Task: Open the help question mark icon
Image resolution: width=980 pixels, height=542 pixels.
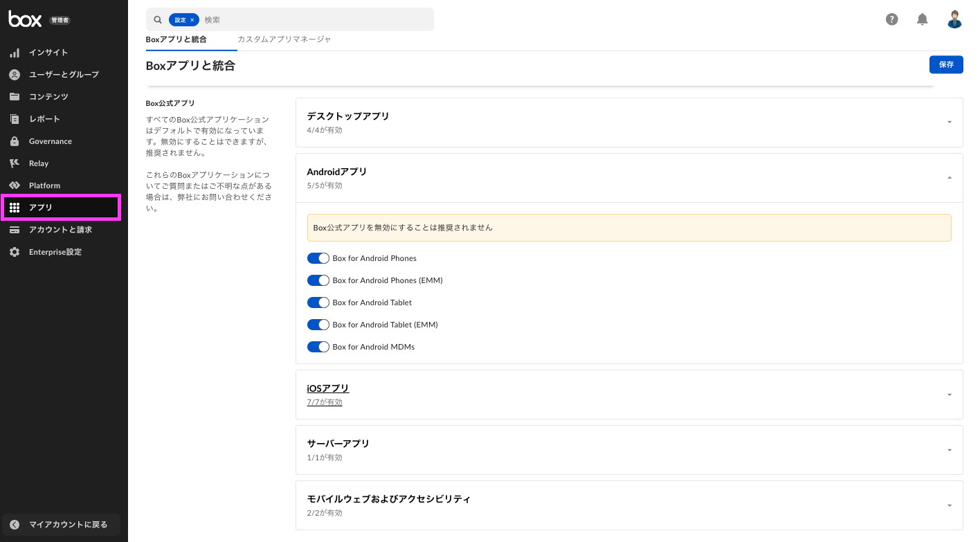Action: 891,19
